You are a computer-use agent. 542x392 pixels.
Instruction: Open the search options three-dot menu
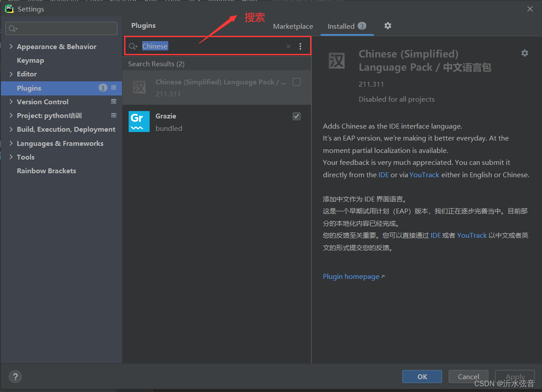click(300, 46)
